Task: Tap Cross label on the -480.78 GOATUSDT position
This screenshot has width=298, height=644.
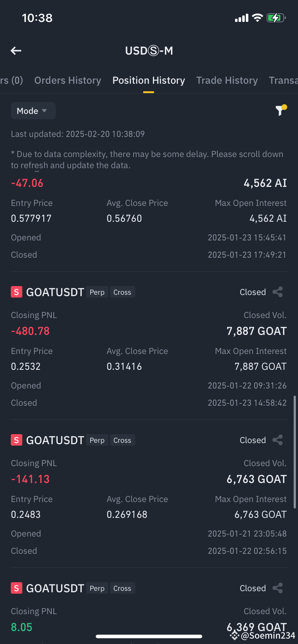Action: point(122,292)
